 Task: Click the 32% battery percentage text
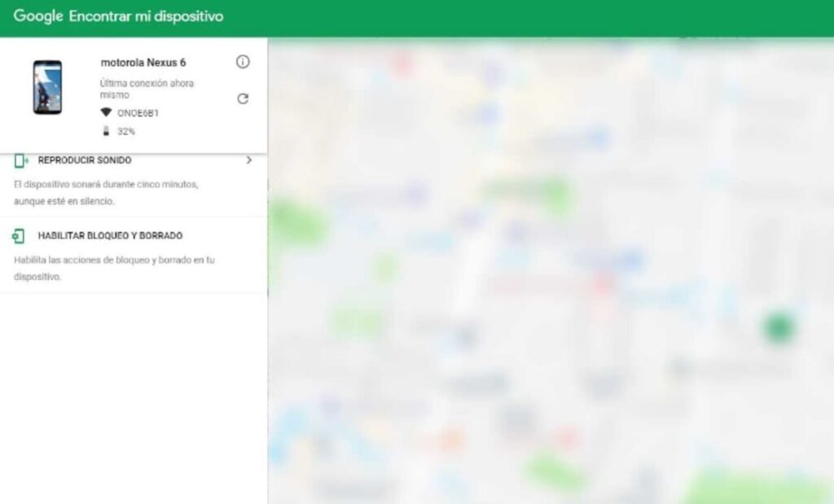click(x=126, y=131)
